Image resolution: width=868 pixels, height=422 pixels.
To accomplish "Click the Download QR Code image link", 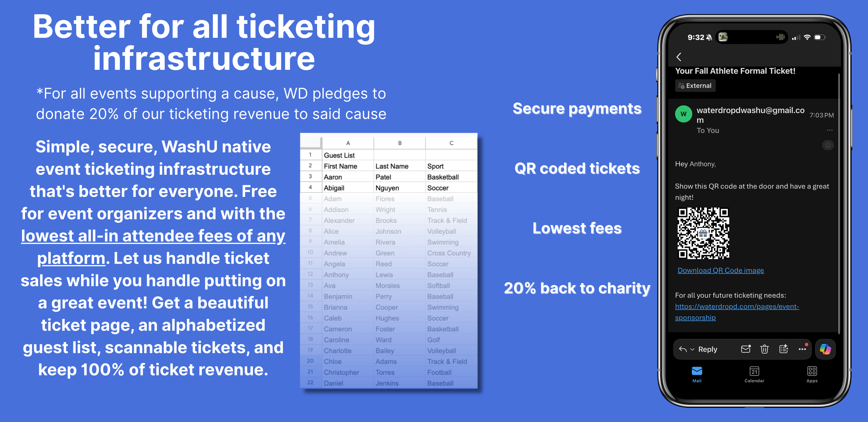I will (720, 270).
